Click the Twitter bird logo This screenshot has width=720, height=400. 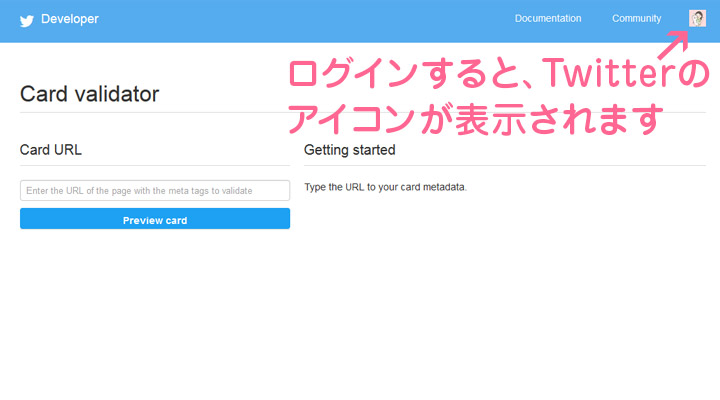pos(27,20)
